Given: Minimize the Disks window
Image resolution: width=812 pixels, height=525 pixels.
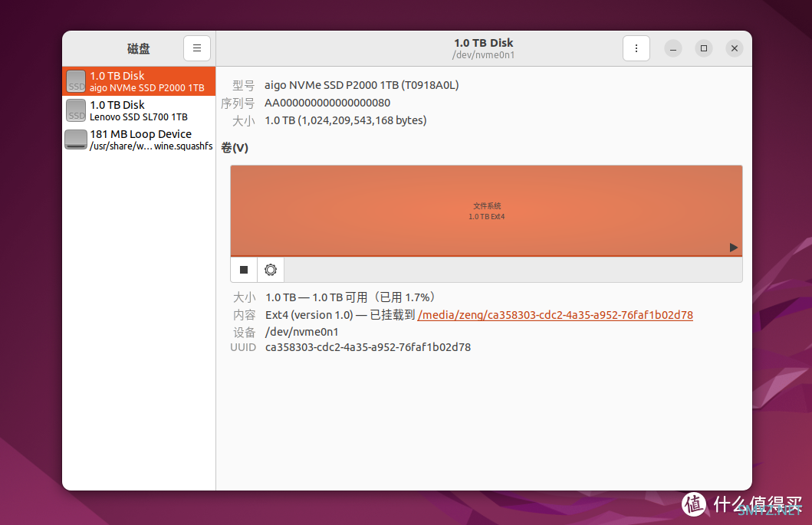Looking at the screenshot, I should (x=672, y=48).
